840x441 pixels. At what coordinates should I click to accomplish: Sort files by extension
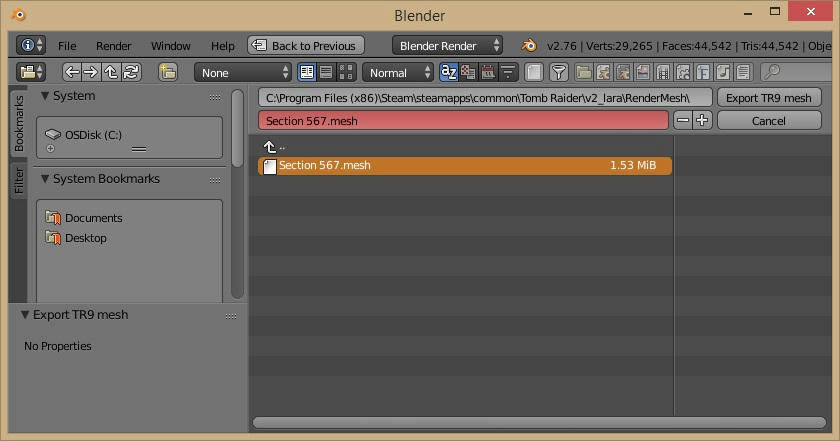(x=468, y=72)
